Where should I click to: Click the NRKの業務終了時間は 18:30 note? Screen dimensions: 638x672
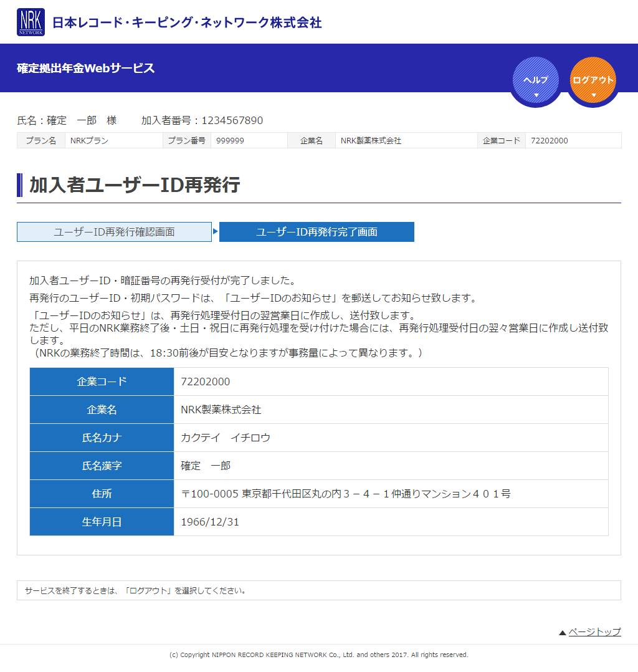pos(227,353)
